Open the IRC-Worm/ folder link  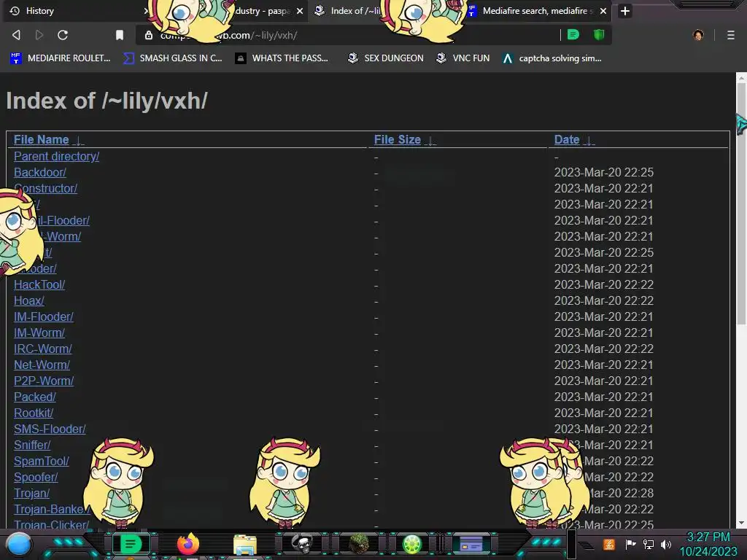[x=43, y=349]
